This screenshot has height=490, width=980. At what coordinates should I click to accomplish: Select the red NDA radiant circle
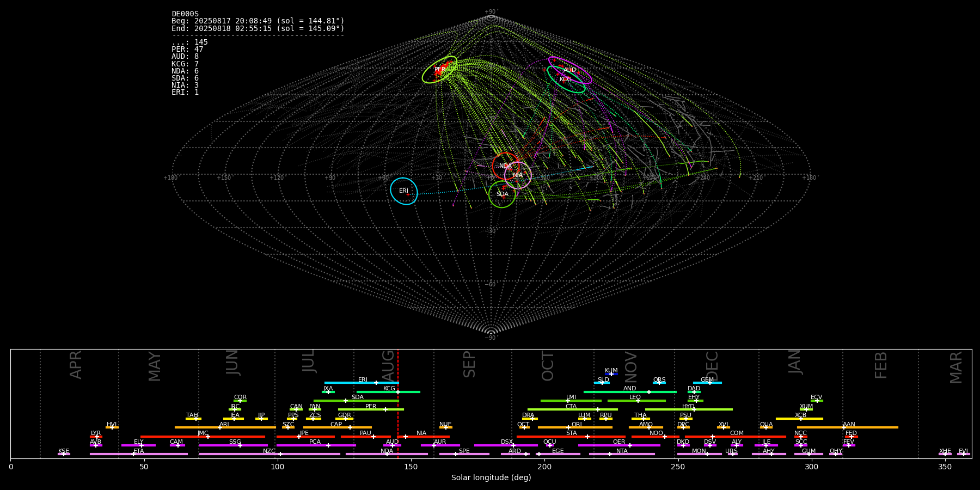coord(506,166)
